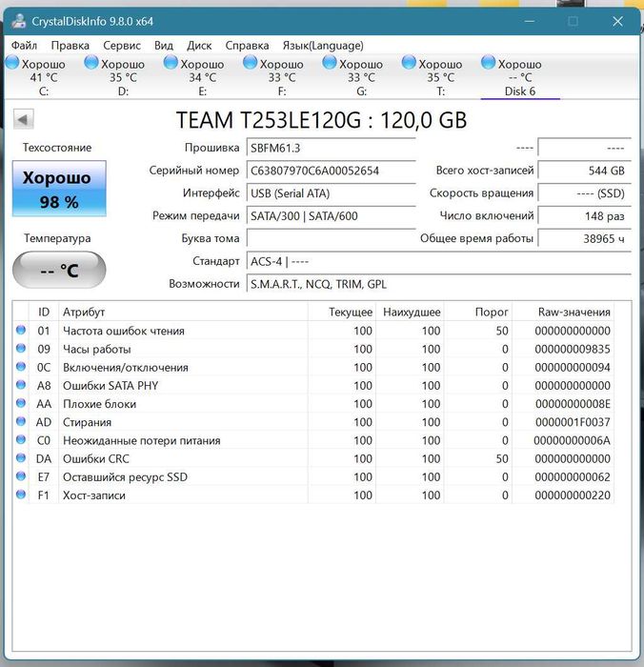Click the Интерфейс field USB (Serial ATA)
The width and height of the screenshot is (644, 667).
coord(332,193)
